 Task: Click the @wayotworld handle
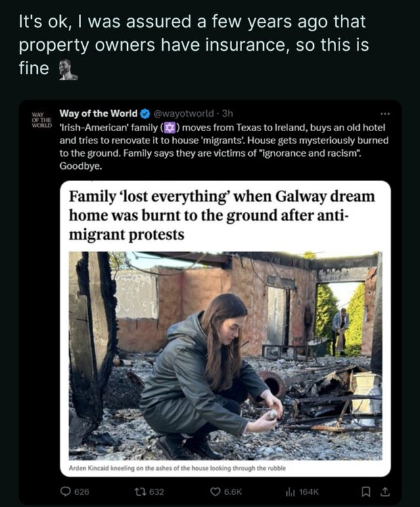(179, 114)
